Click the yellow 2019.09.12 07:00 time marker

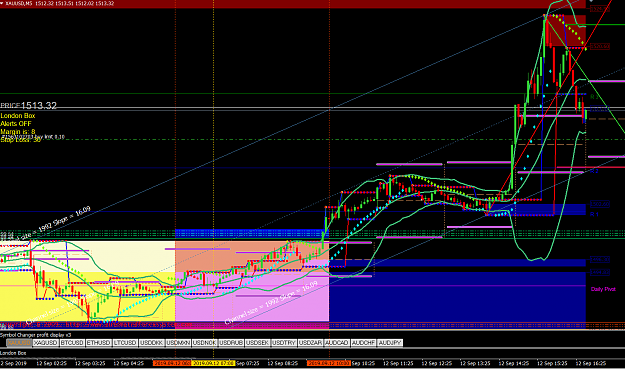(214, 363)
